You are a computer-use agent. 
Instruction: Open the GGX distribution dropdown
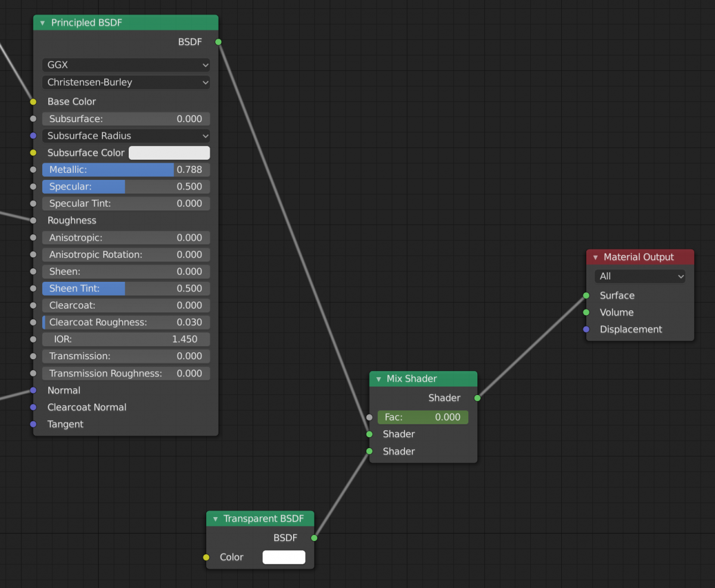pos(126,65)
